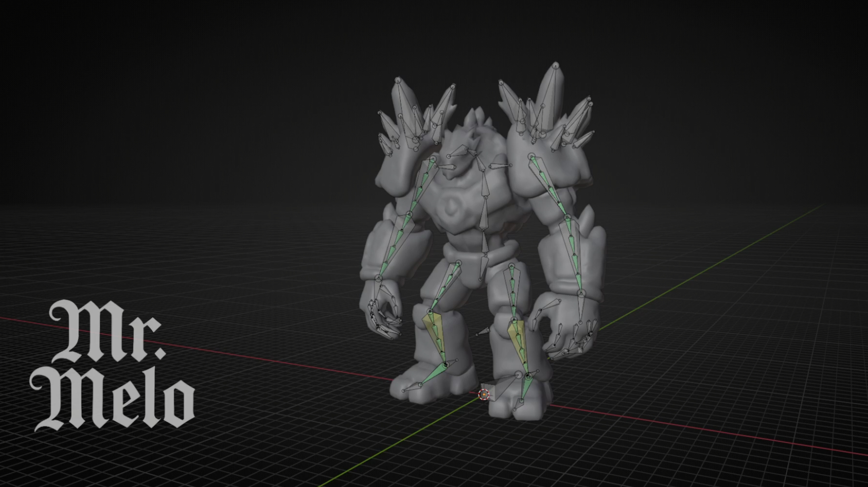The image size is (868, 487).
Task: Select the yellow shin bone on the rear leg
Action: 434,335
